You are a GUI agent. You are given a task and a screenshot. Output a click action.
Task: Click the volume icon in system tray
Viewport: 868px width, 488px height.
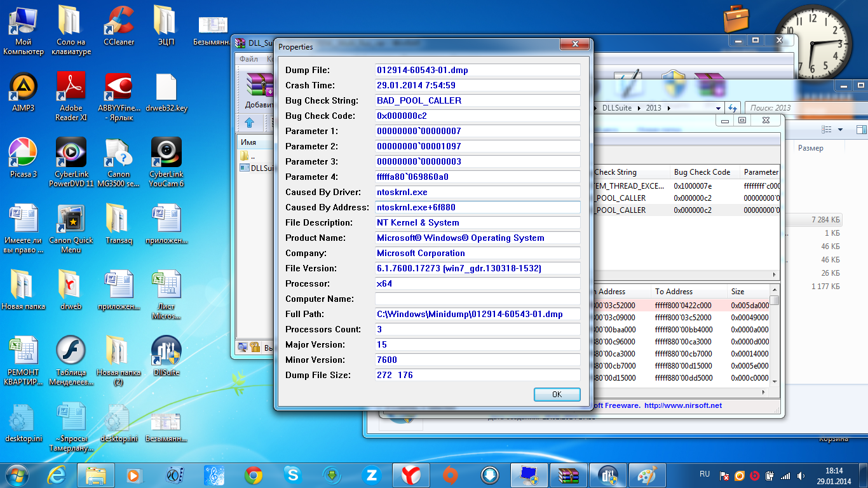[x=801, y=475]
